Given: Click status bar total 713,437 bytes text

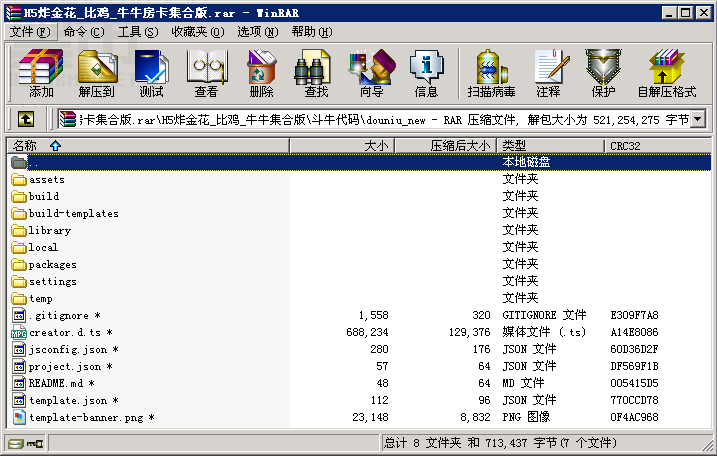Looking at the screenshot, I should tap(500, 443).
